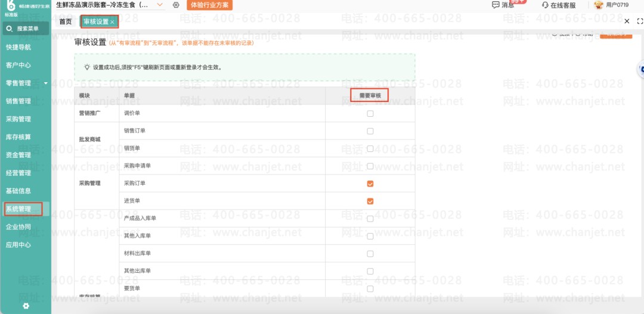Viewport: 644px width, 314px height.
Task: Click the settings gear beside account name
Action: tap(176, 5)
